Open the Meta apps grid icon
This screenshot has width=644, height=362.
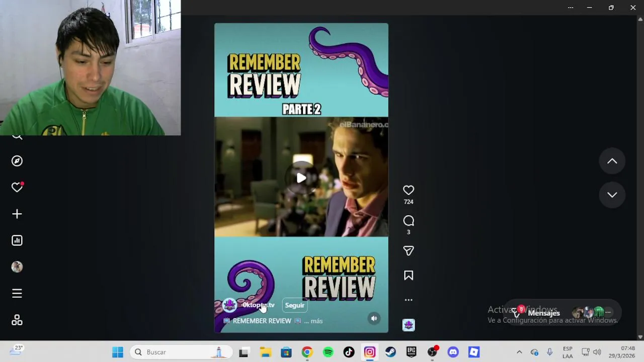(17, 320)
